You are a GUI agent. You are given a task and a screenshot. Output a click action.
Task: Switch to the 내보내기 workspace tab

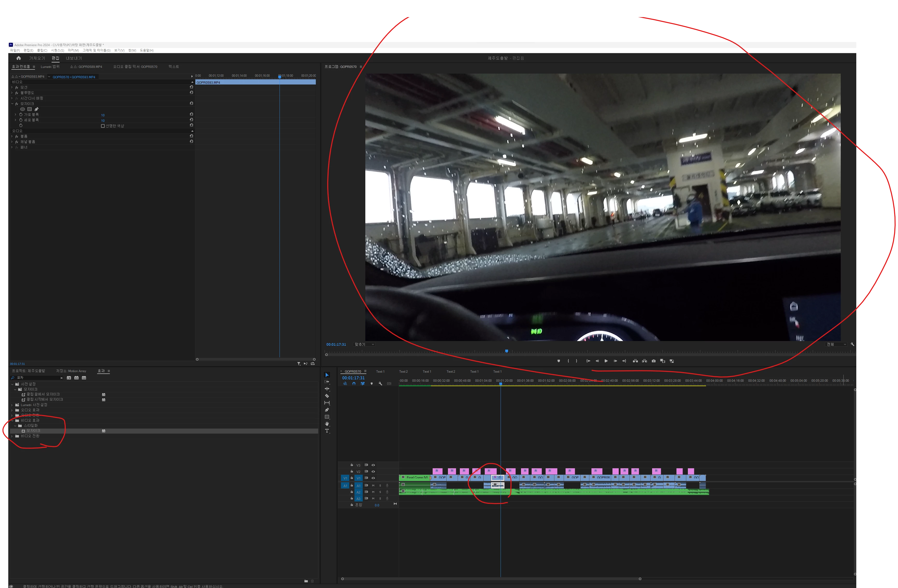click(74, 58)
